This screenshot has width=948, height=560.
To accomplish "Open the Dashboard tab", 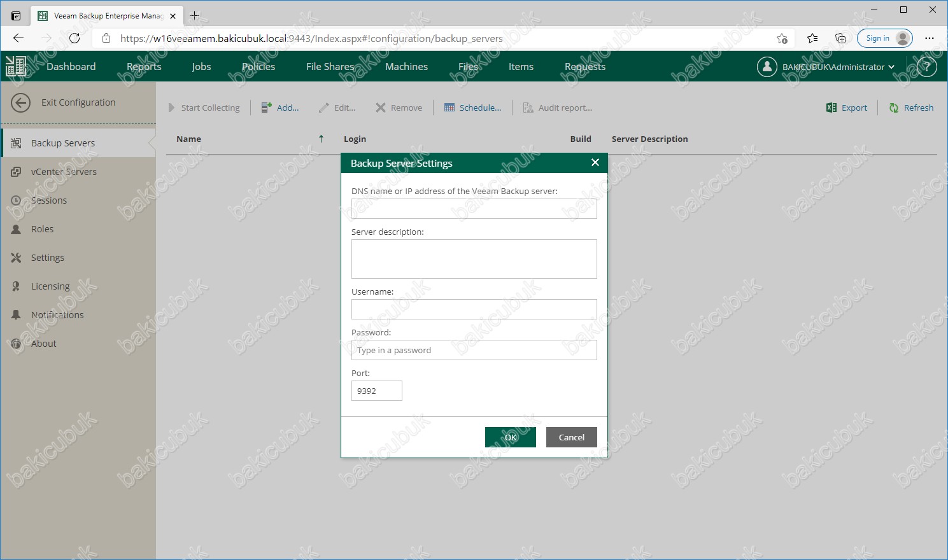I will pos(71,67).
